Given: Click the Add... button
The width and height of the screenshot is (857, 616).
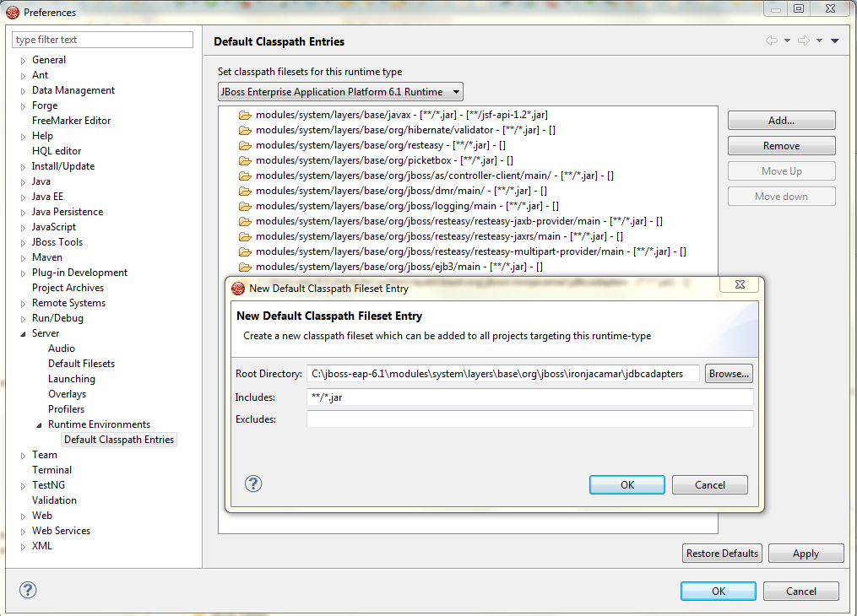Looking at the screenshot, I should 781,121.
